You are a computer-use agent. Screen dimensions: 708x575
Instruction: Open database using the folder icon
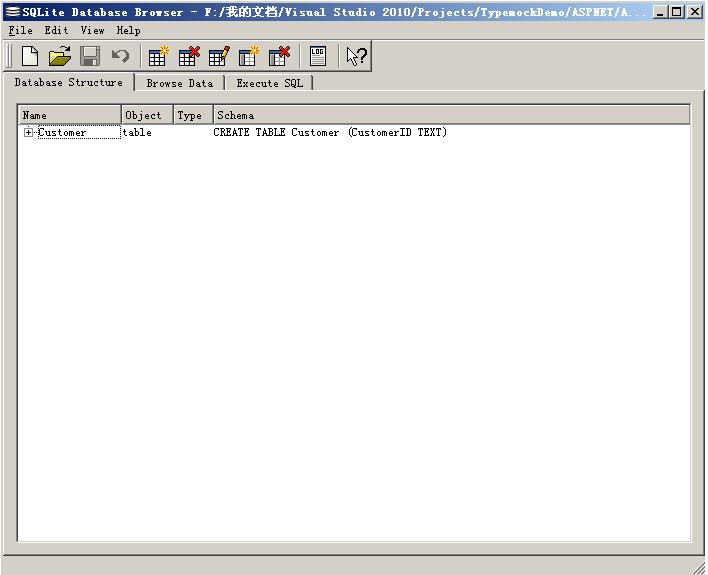[60, 56]
